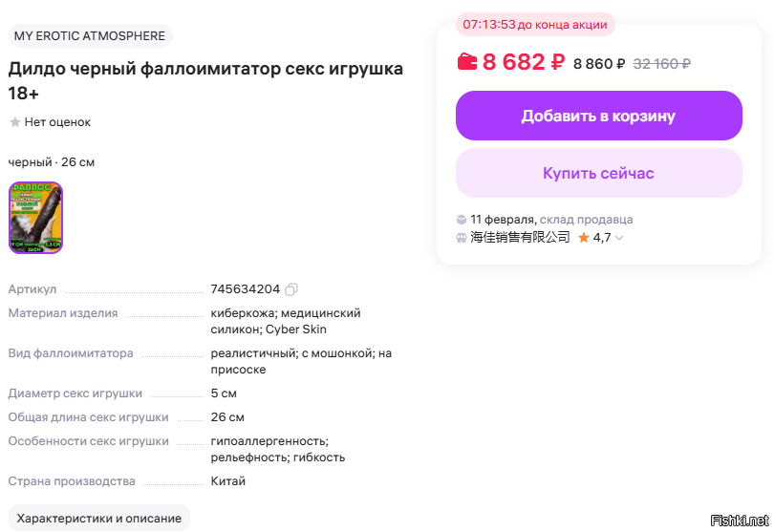Click the Нет оценок ratings text

(x=57, y=122)
